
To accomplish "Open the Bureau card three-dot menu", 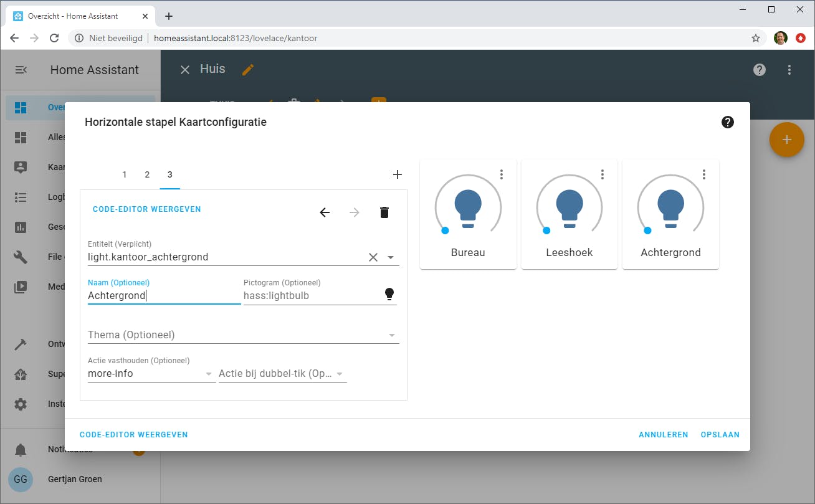I will pos(502,174).
